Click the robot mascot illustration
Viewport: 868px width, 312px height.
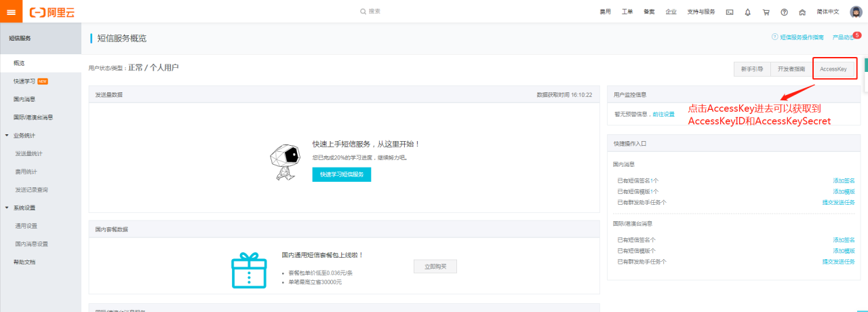point(285,162)
